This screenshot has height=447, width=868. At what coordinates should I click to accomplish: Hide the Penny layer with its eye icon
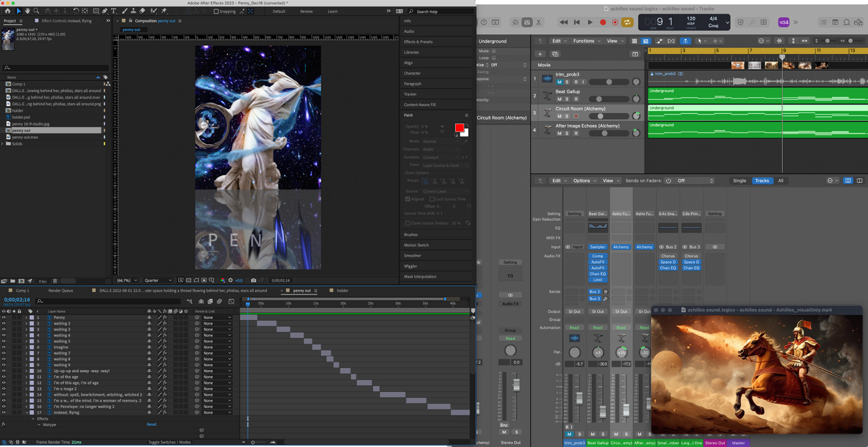pos(4,317)
